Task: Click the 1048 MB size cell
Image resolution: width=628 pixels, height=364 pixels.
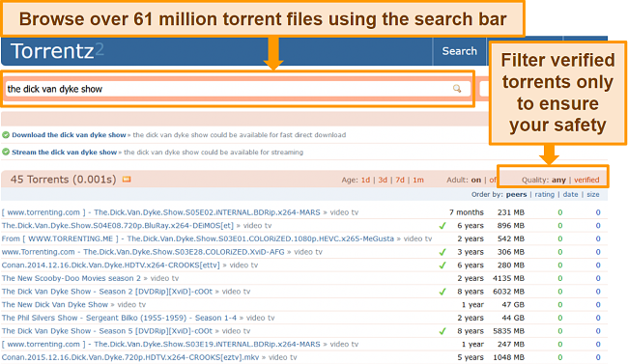Action: point(508,357)
